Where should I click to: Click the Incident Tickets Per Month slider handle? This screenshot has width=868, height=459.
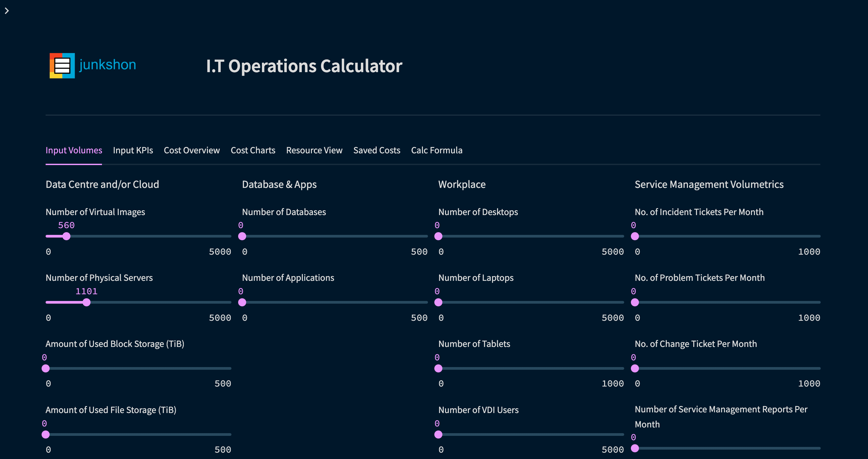click(x=635, y=236)
